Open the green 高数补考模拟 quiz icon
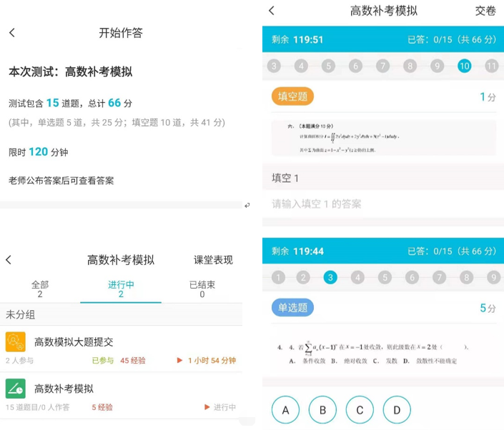 pyautogui.click(x=16, y=389)
